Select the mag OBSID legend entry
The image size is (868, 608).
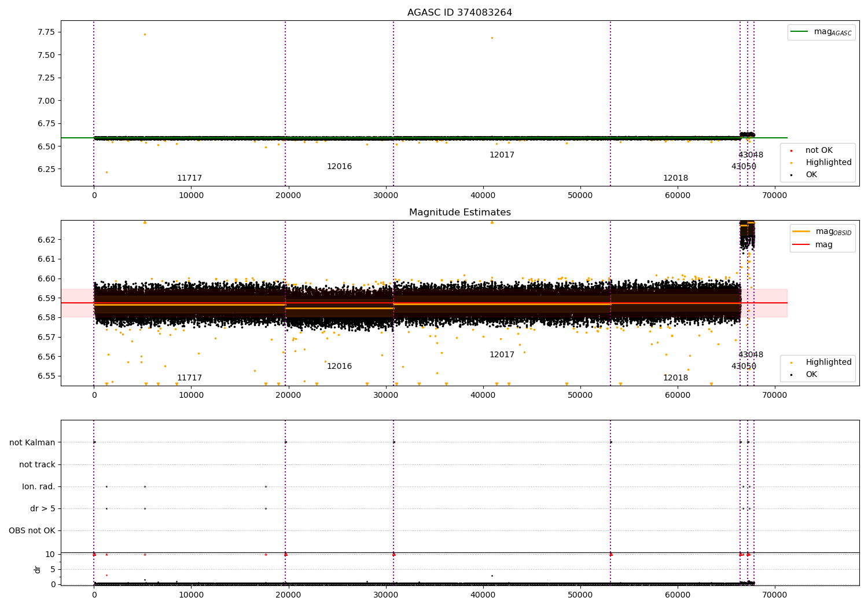pos(822,232)
